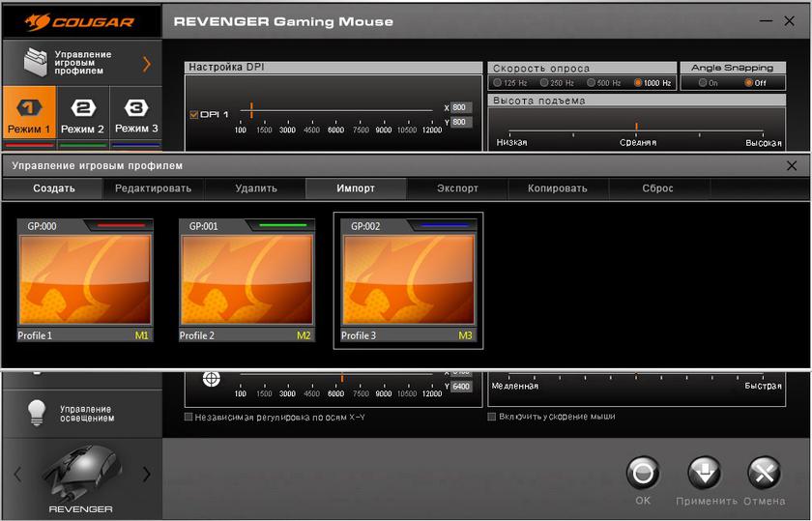Viewport: 812px width, 521px height.
Task: Go to next device with right arrow
Action: tap(147, 474)
